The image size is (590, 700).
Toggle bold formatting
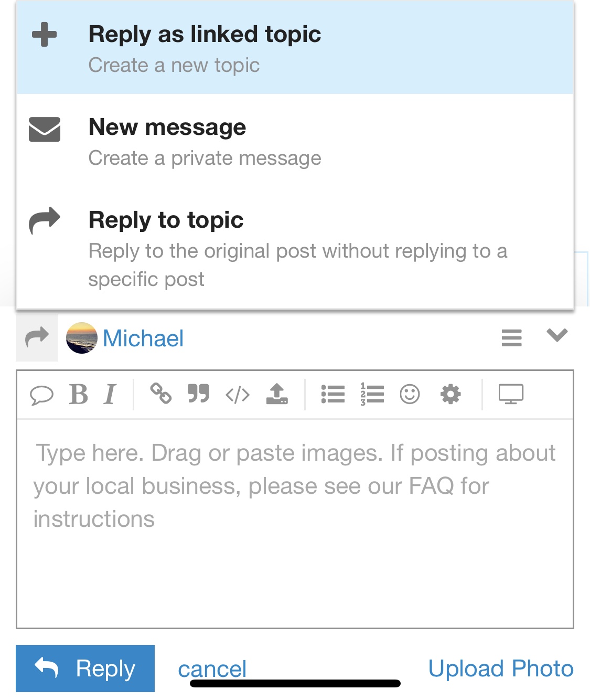pyautogui.click(x=79, y=395)
